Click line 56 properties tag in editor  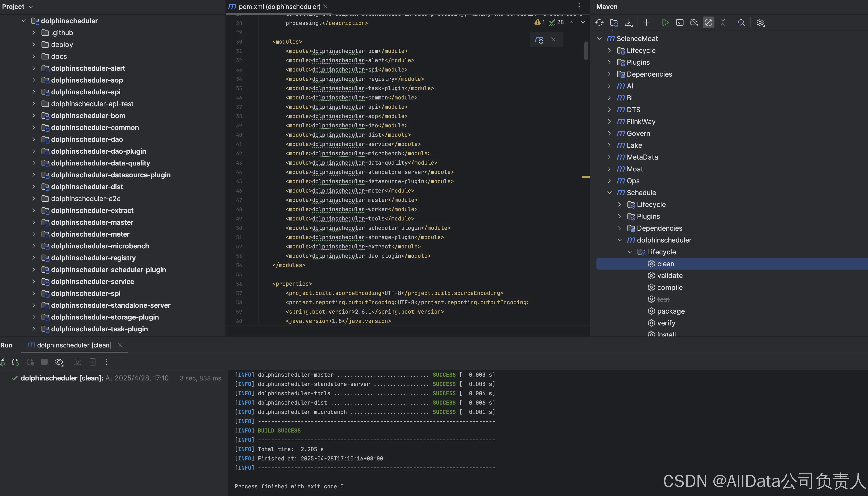click(x=292, y=284)
